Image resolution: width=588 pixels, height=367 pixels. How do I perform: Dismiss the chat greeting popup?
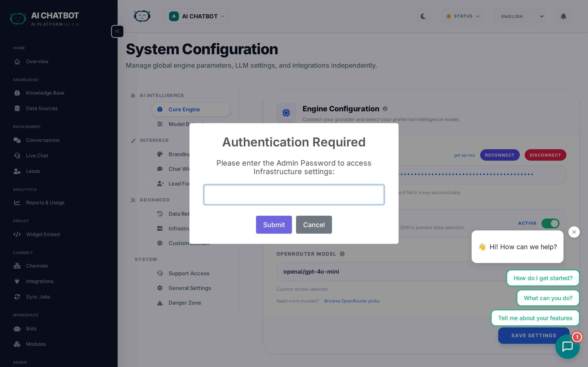574,232
